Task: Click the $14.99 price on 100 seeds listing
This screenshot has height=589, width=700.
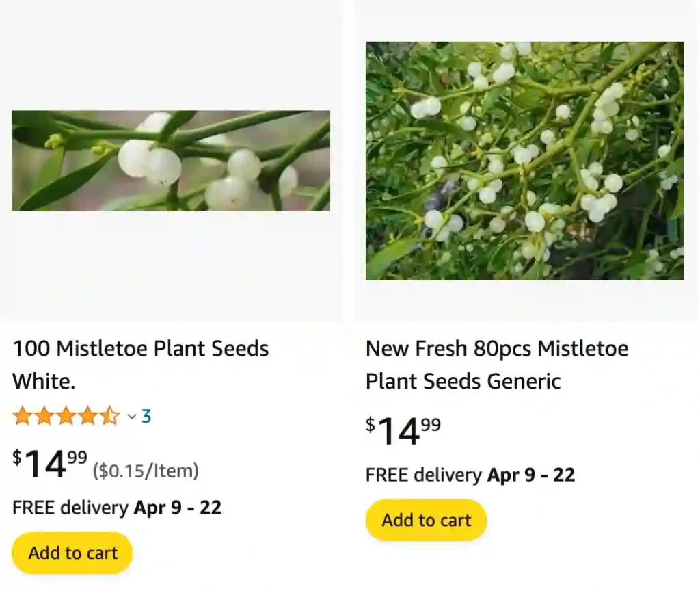Action: pos(50,464)
